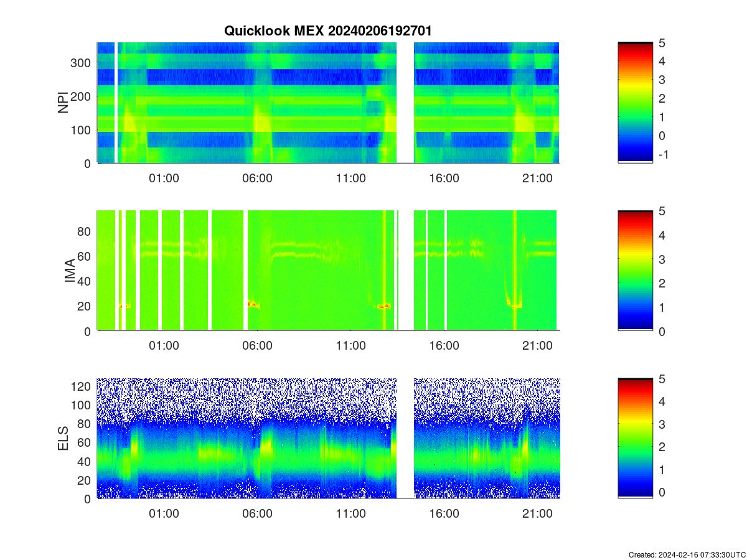747x560 pixels.
Task: Click the 01:00 tick under NPI panel
Action: pyautogui.click(x=164, y=178)
